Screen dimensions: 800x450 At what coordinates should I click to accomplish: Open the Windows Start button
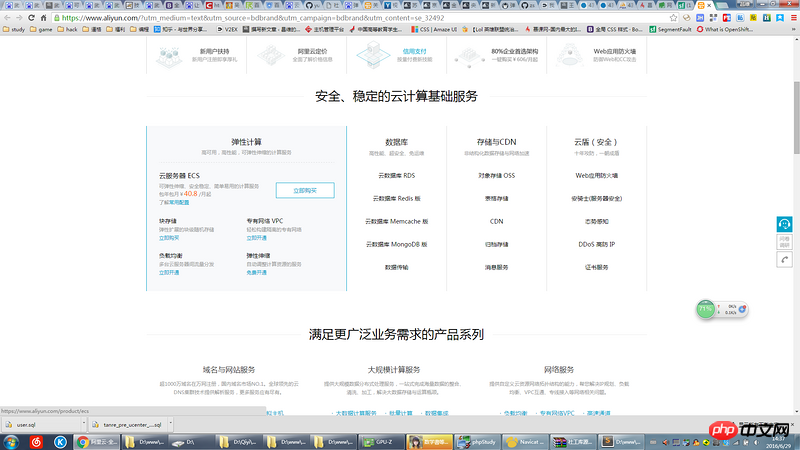tap(10, 441)
